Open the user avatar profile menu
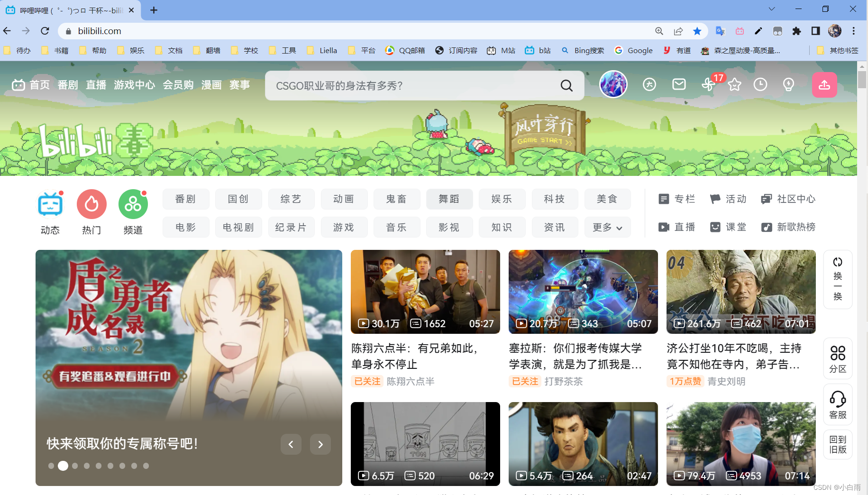The image size is (868, 495). point(613,84)
